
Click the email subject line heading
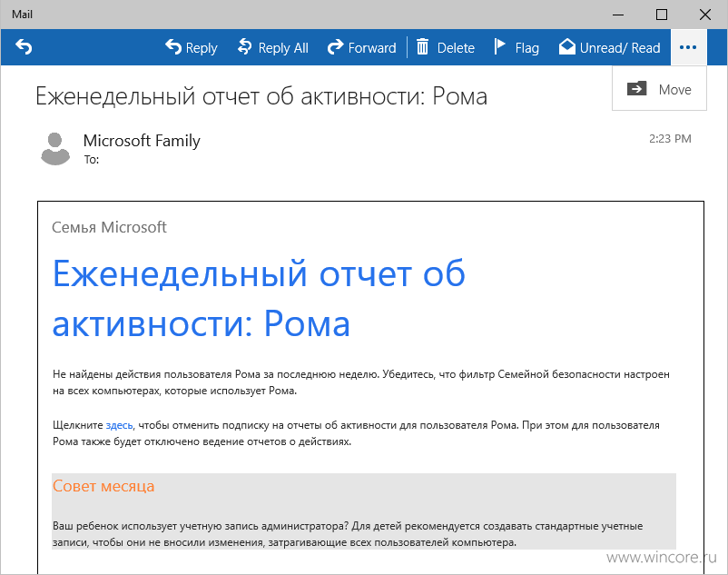point(261,96)
